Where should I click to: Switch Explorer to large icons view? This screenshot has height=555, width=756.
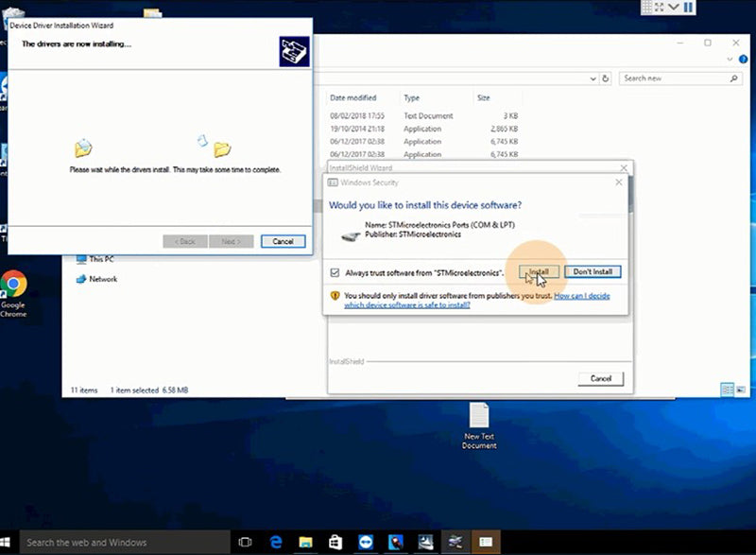click(x=741, y=390)
